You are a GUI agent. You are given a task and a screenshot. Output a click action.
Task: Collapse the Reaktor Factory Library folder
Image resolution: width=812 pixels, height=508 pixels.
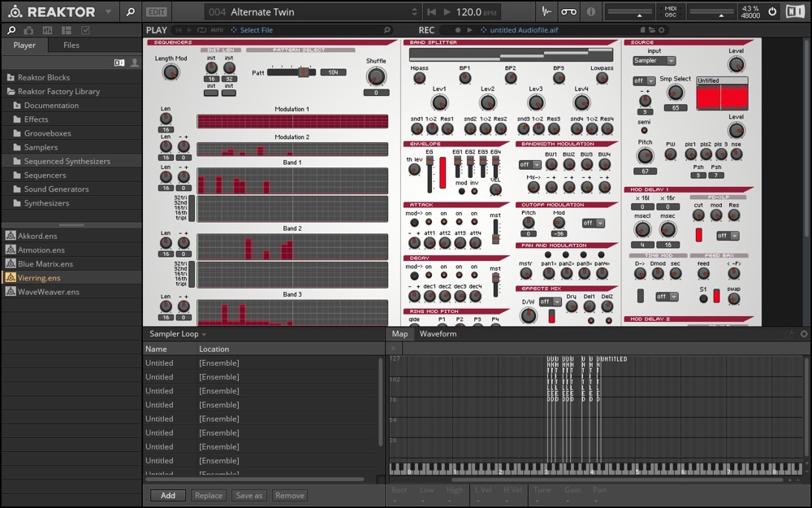pyautogui.click(x=58, y=91)
